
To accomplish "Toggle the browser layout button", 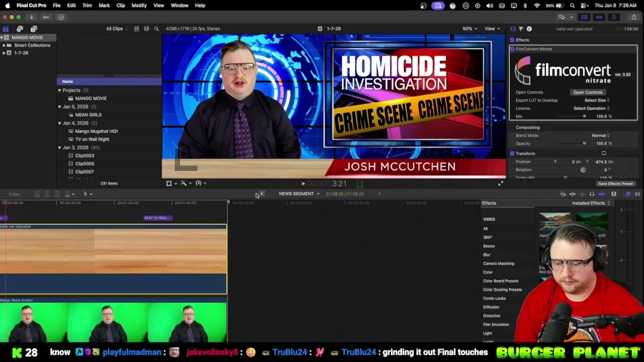I will click(584, 17).
